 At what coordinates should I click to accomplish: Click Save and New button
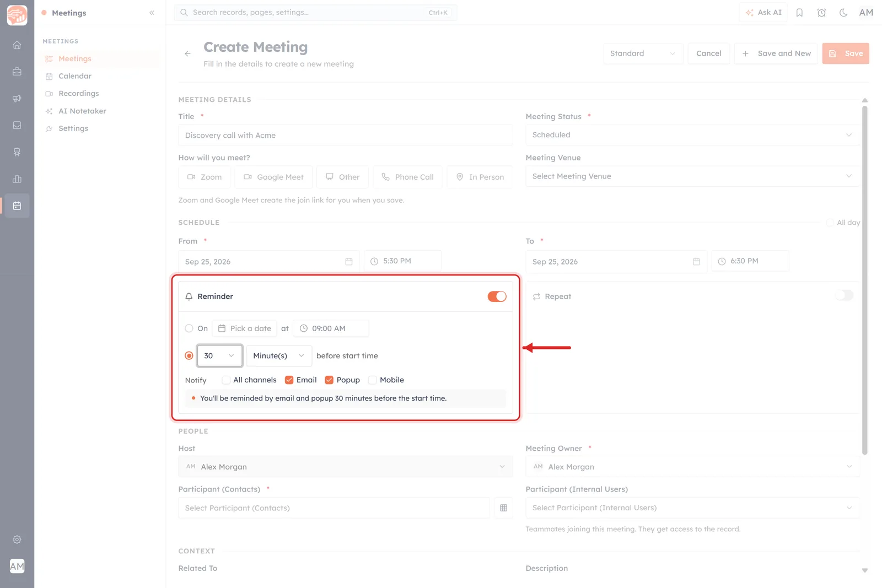(776, 53)
